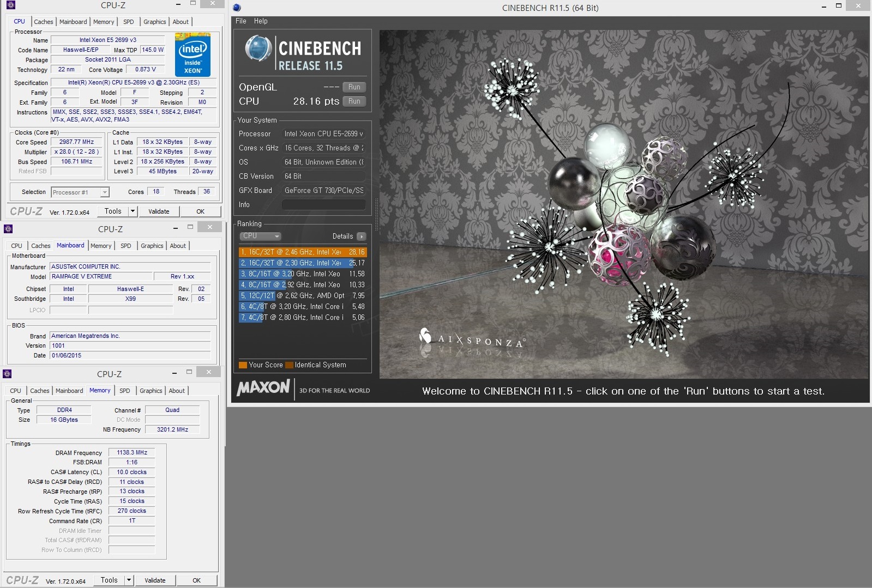The height and width of the screenshot is (588, 872).
Task: Click the Level 3 cache value 45 MBytes
Action: [x=163, y=172]
